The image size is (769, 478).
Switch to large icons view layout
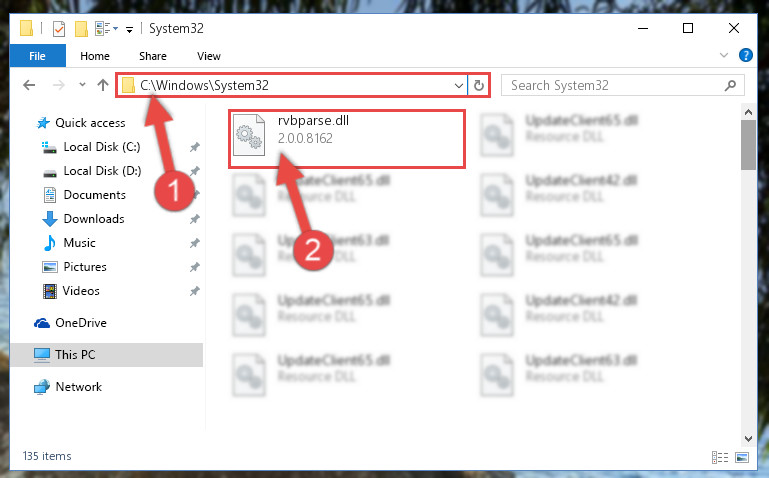[x=742, y=457]
